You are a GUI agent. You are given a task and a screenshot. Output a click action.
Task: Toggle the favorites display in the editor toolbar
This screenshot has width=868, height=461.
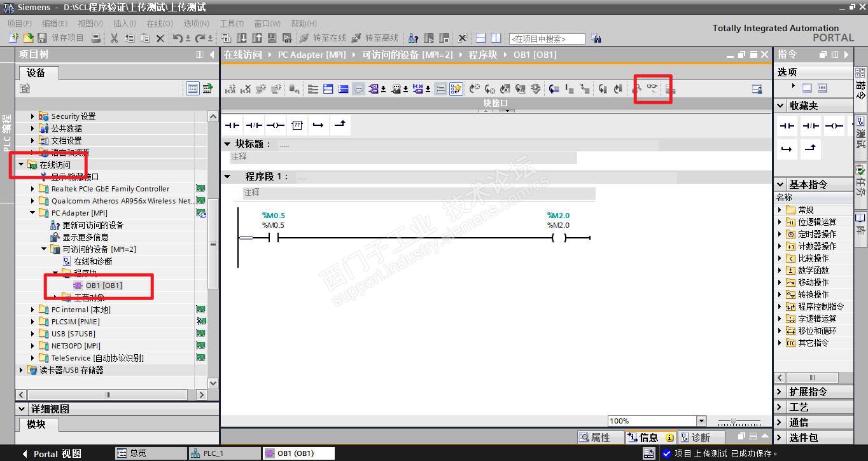pos(456,89)
